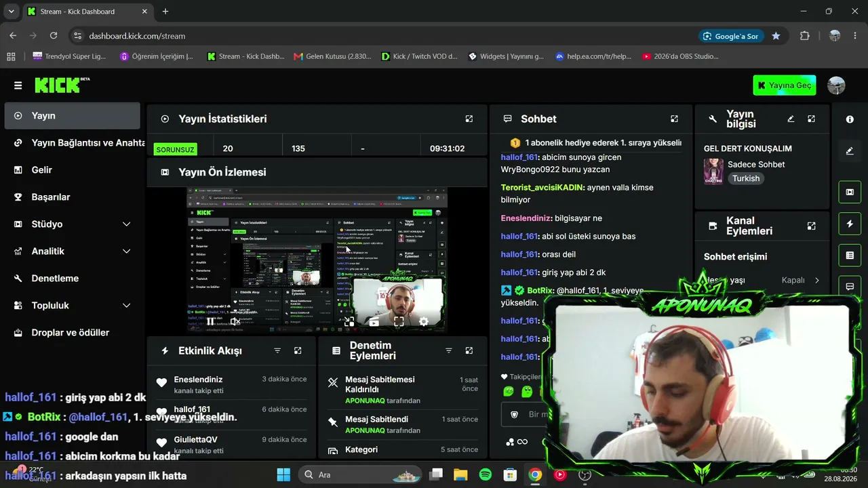868x488 pixels.
Task: Open stream preview settings gear
Action: 424,322
